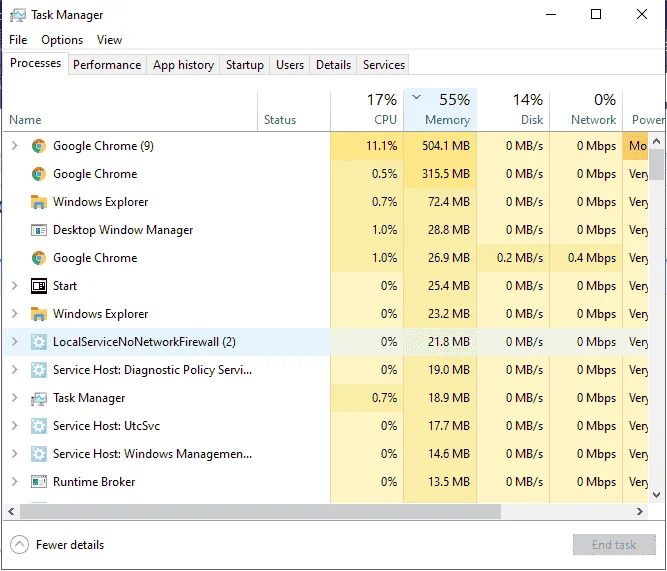This screenshot has width=667, height=571.
Task: Expand Windows Explorer 23.2 MB group
Action: click(15, 314)
